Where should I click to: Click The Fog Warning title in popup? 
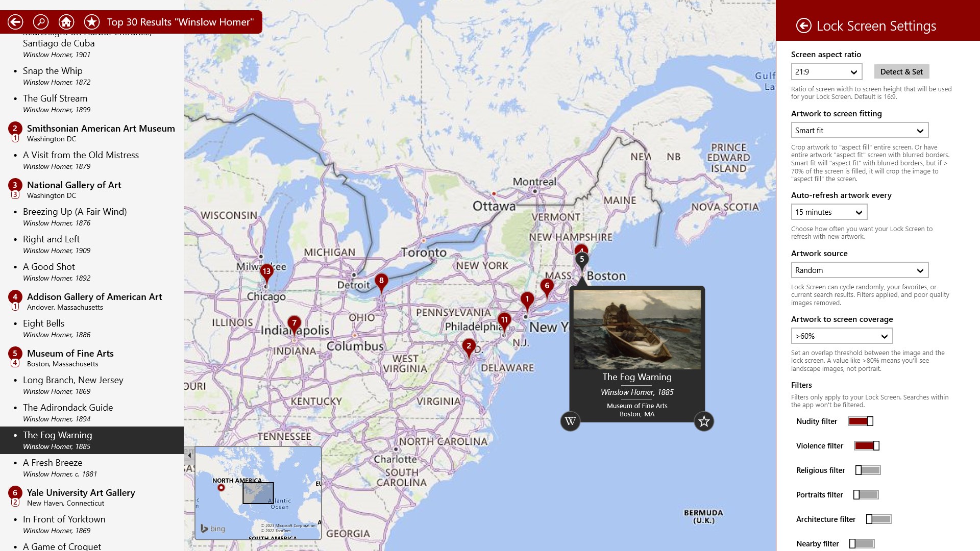[637, 377]
